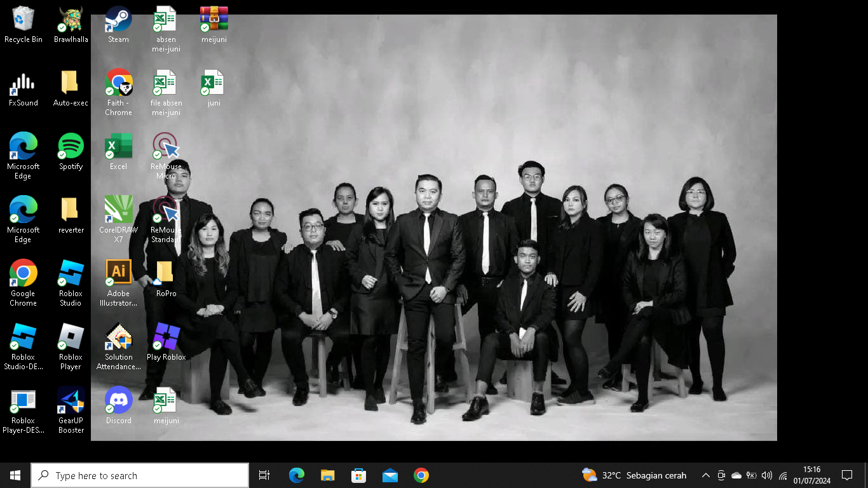The image size is (868, 488).
Task: Open the Action Center notifications
Action: point(847,475)
